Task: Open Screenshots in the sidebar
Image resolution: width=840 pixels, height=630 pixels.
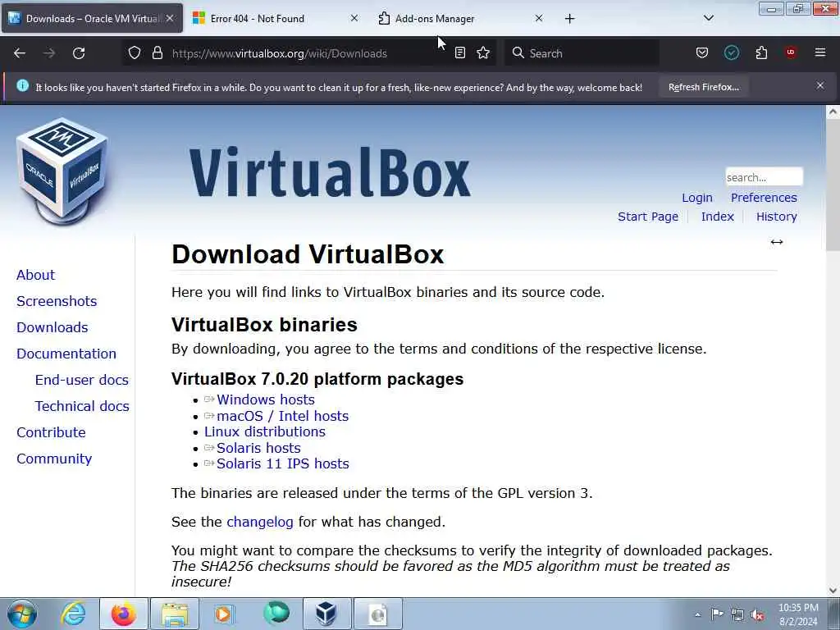Action: [x=57, y=301]
